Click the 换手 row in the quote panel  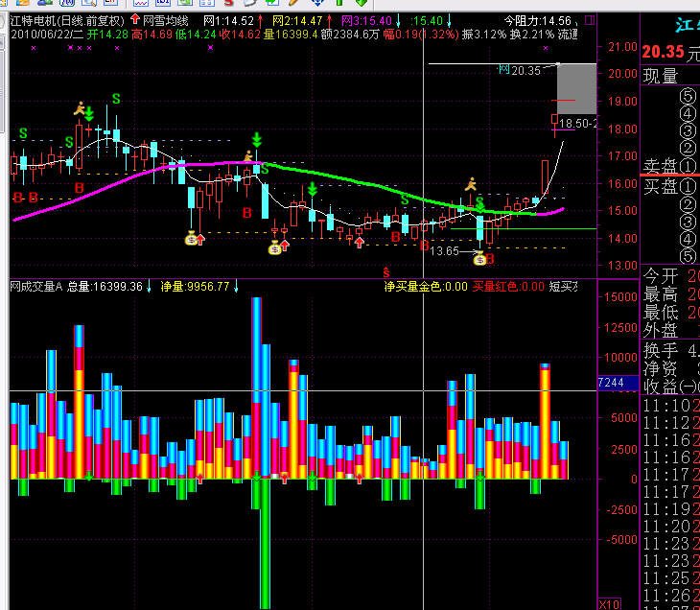[670, 350]
